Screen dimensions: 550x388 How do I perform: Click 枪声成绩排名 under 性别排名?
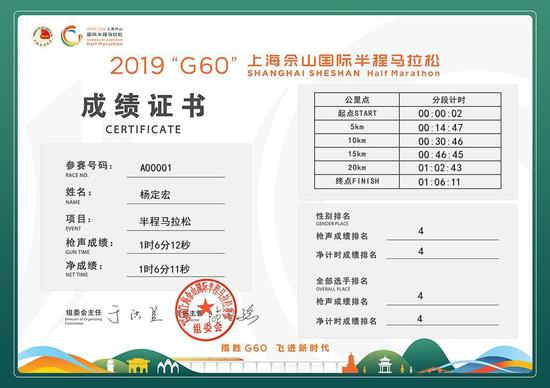coord(342,236)
